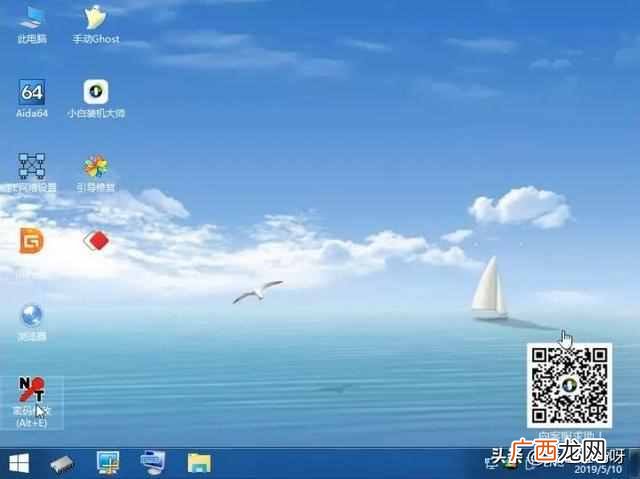Open the globe browser shortcut

pyautogui.click(x=31, y=322)
